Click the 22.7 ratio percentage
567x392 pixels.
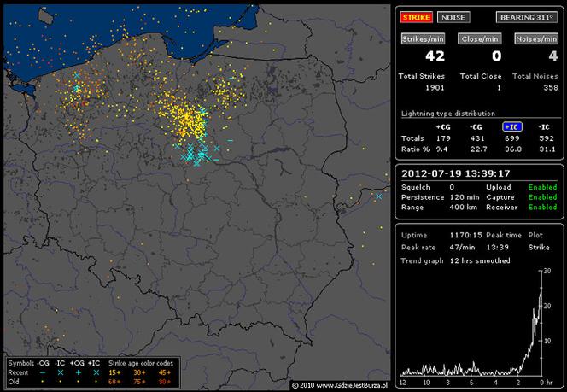pos(479,149)
